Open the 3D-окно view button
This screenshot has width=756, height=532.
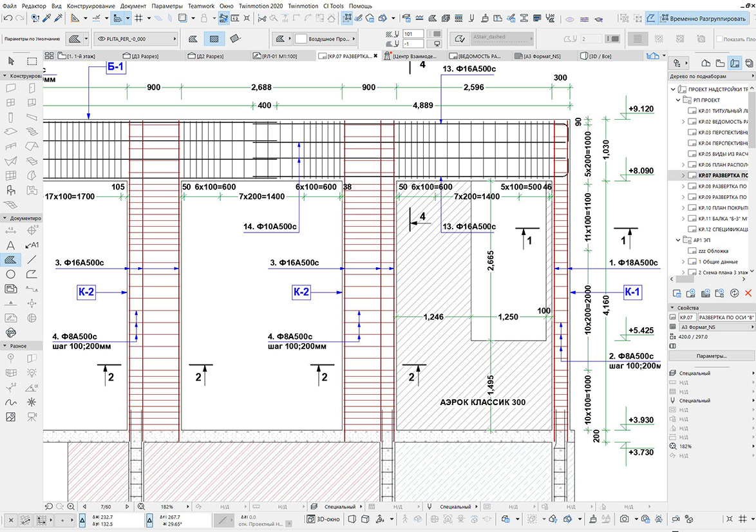click(x=323, y=520)
